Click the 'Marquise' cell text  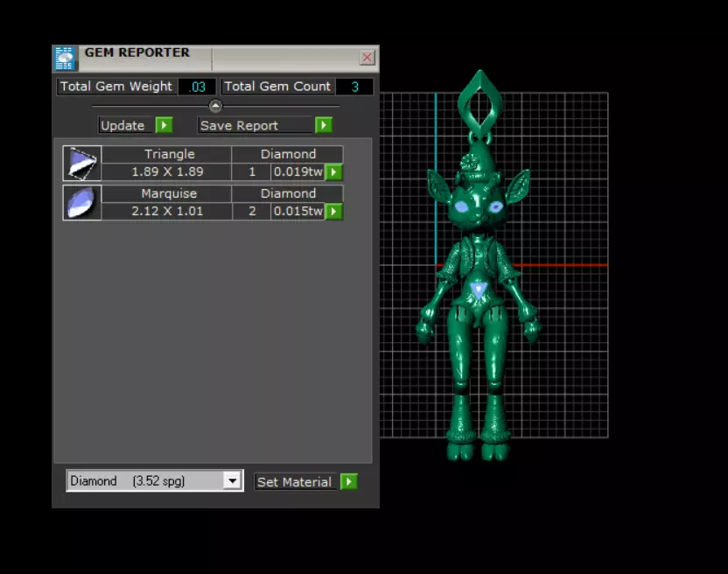(x=169, y=193)
